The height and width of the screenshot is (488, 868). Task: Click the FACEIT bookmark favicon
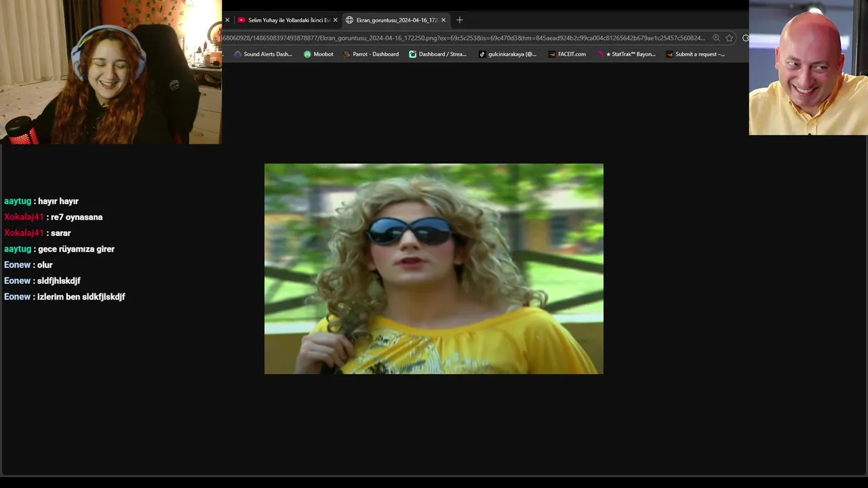[552, 54]
